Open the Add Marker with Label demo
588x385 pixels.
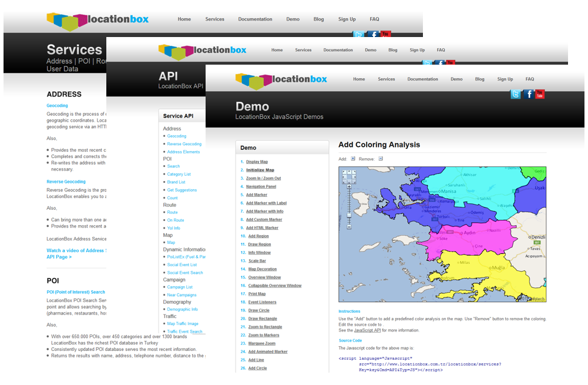coord(266,203)
